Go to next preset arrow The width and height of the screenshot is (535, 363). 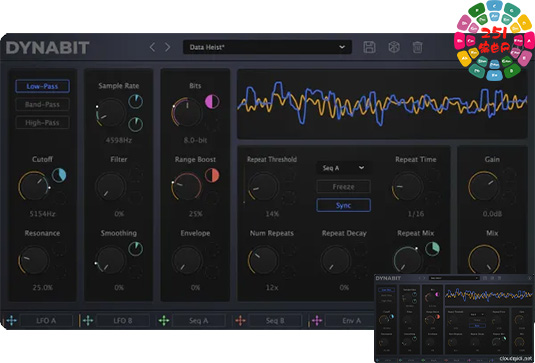point(168,47)
